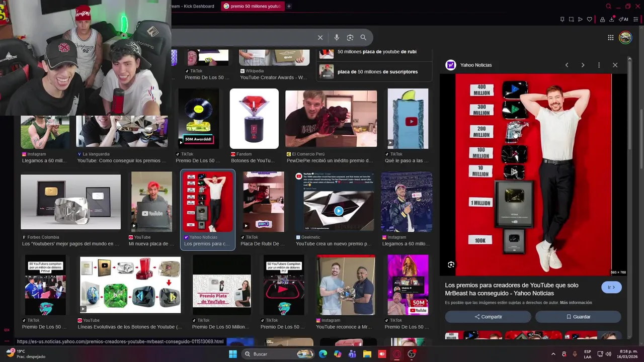Select suggestion 'placa de 50 millones de suscriptores'
Viewport: 644px width, 362px height.
click(374, 71)
